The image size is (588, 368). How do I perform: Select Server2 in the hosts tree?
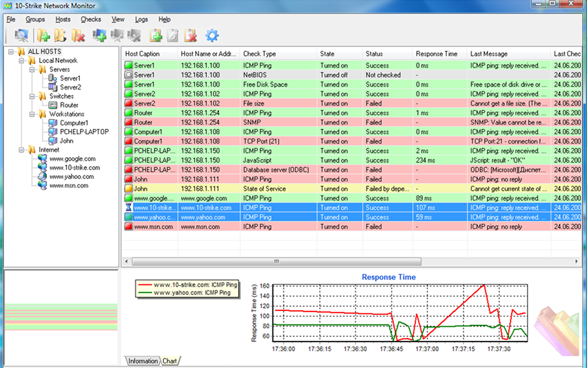71,87
